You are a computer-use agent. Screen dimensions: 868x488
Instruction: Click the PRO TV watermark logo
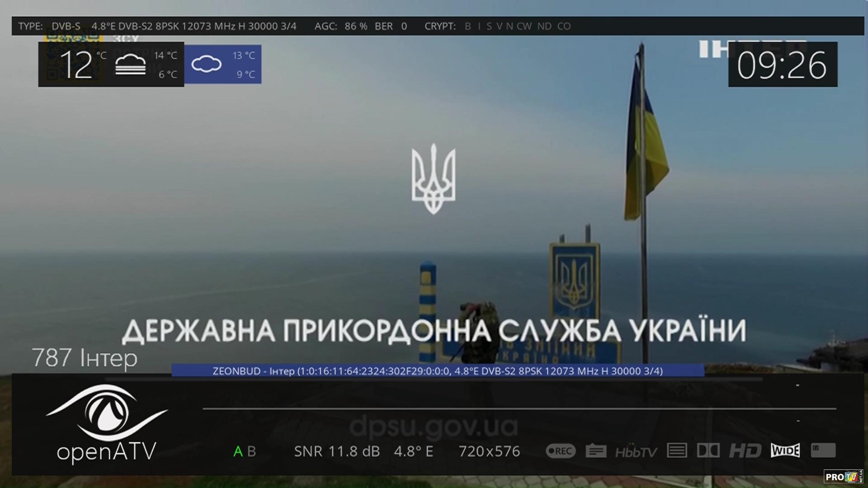click(843, 477)
